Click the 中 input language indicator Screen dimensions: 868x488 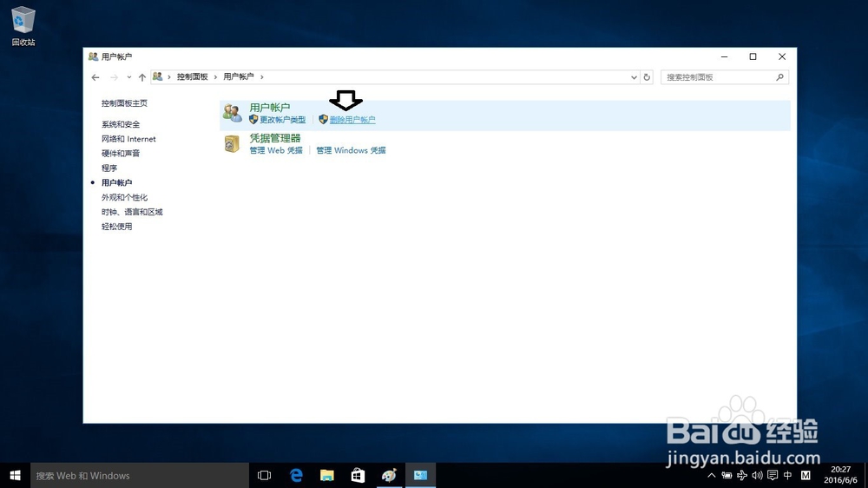click(788, 475)
